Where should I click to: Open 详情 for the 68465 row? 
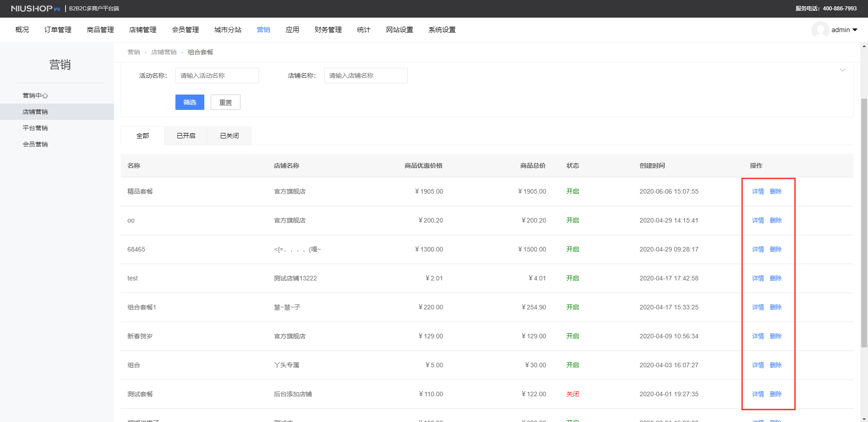click(758, 250)
